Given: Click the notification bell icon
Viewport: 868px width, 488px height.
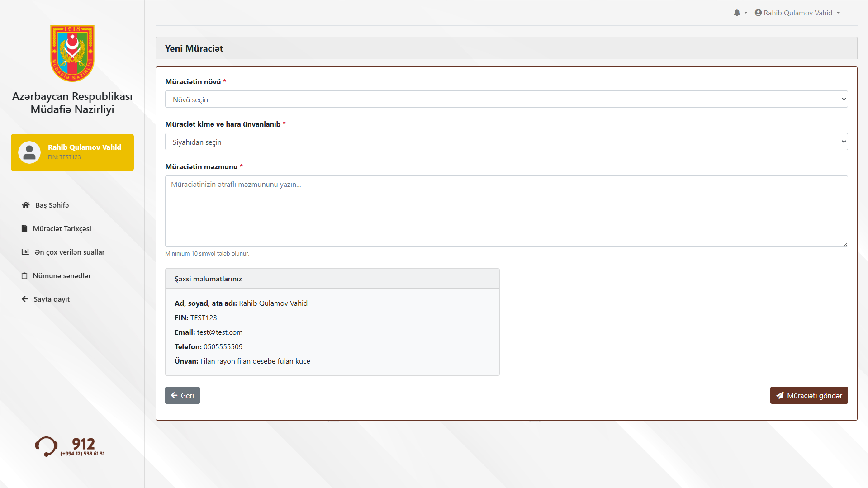Looking at the screenshot, I should [x=736, y=13].
